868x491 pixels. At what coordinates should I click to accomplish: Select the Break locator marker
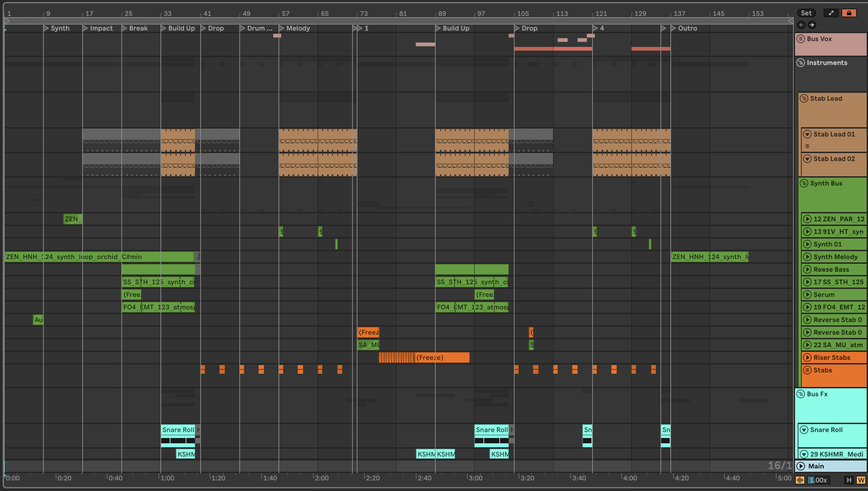coord(124,28)
